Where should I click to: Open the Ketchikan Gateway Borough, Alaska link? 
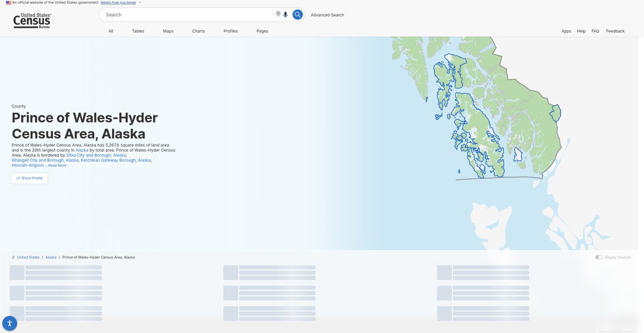pos(116,160)
